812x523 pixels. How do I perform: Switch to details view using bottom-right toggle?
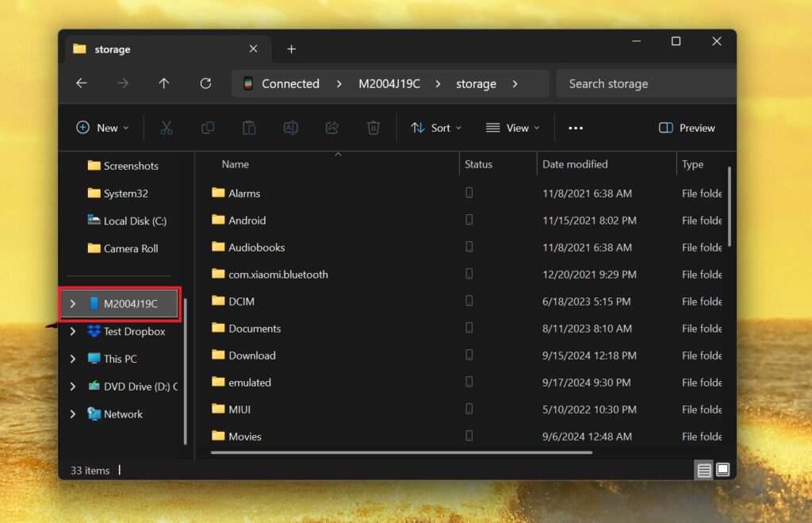pyautogui.click(x=703, y=470)
